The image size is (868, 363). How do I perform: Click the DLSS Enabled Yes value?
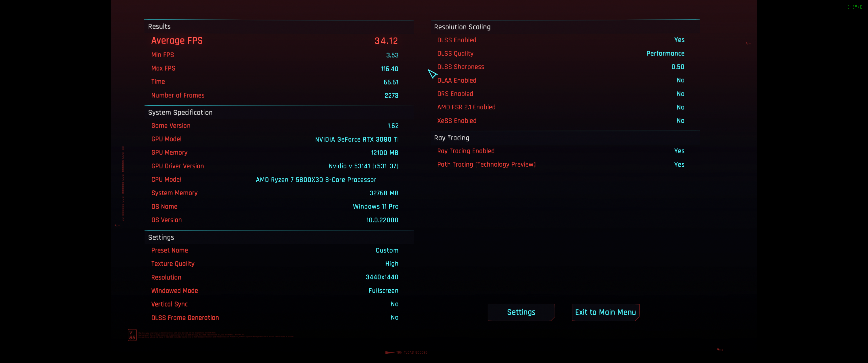[679, 40]
